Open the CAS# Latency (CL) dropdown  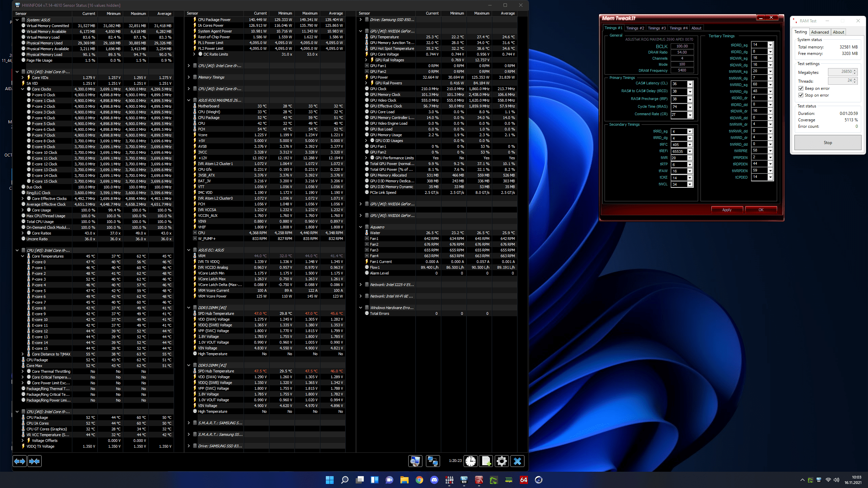(690, 84)
